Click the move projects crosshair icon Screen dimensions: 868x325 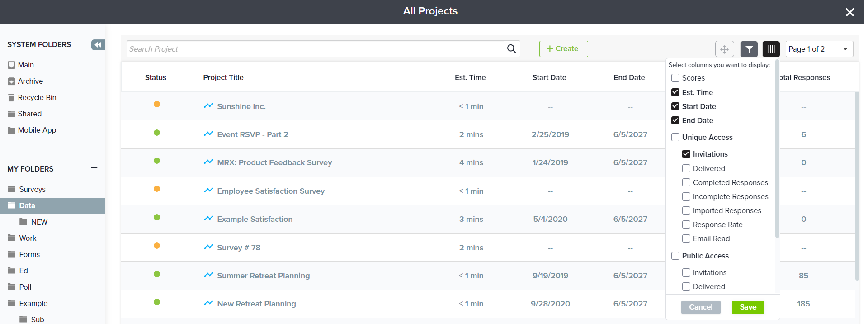pyautogui.click(x=724, y=49)
